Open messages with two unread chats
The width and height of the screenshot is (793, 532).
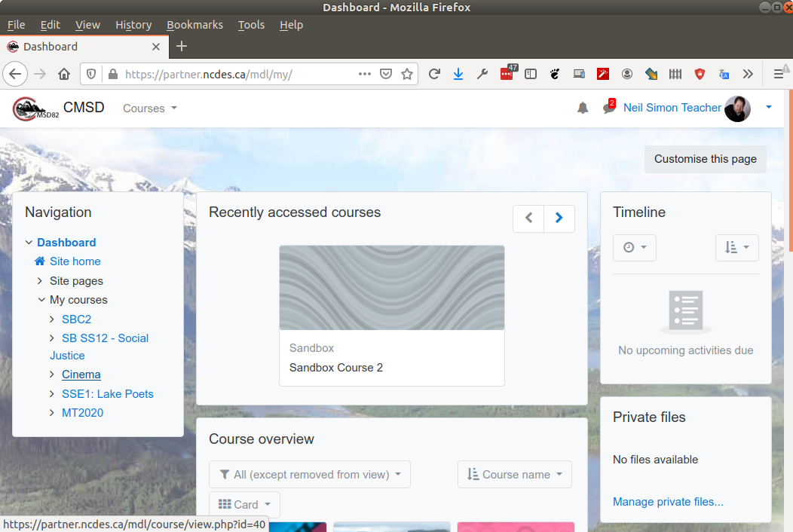(x=608, y=108)
